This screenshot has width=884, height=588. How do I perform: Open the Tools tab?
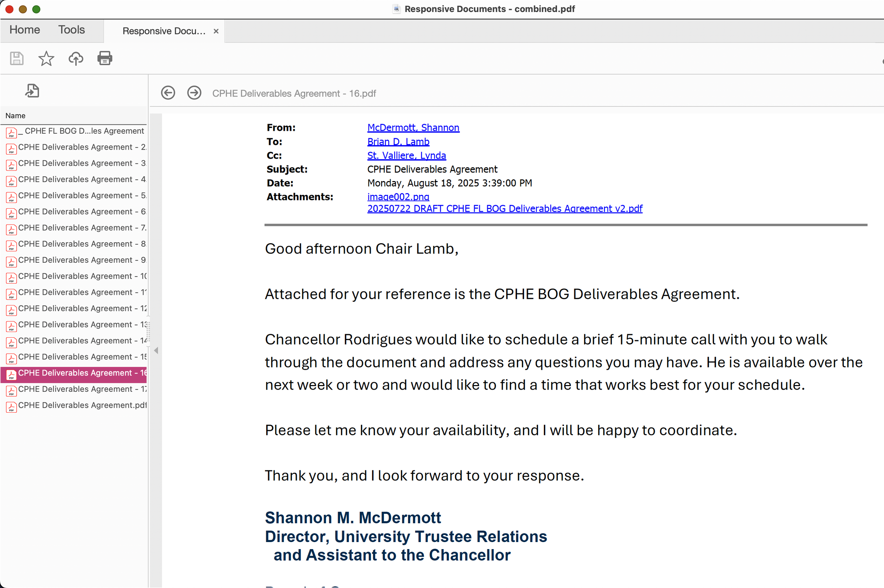click(71, 30)
